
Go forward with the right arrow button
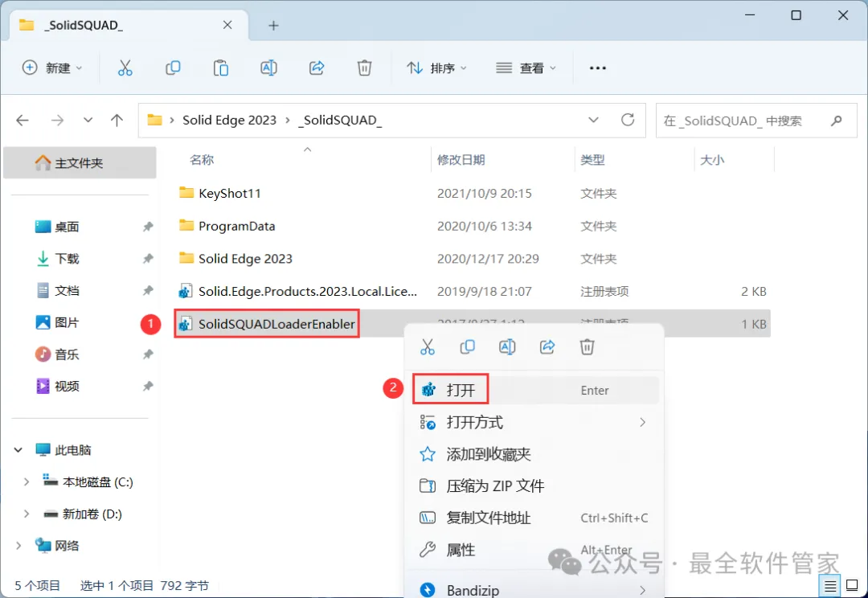[x=58, y=120]
